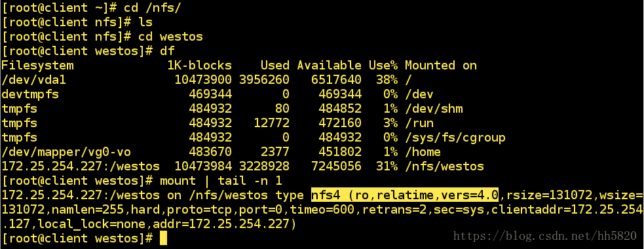The height and width of the screenshot is (249, 644).
Task: Click the 'rsize=131072' mount option
Action: tap(549, 195)
